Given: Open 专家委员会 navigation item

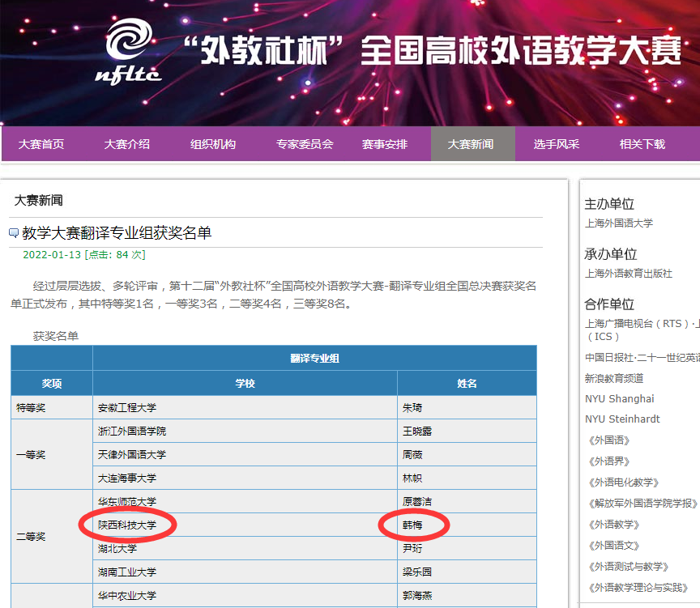Looking at the screenshot, I should pyautogui.click(x=305, y=144).
